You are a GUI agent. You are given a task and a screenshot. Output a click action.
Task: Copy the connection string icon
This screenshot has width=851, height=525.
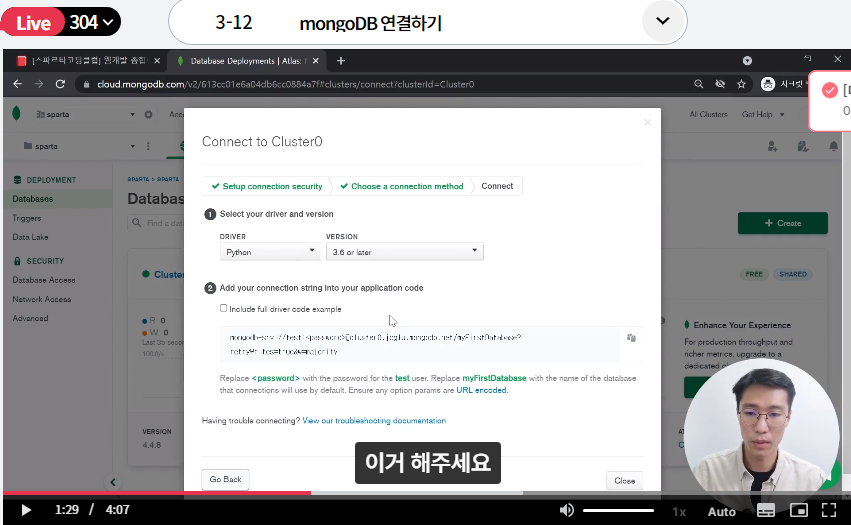tap(631, 338)
